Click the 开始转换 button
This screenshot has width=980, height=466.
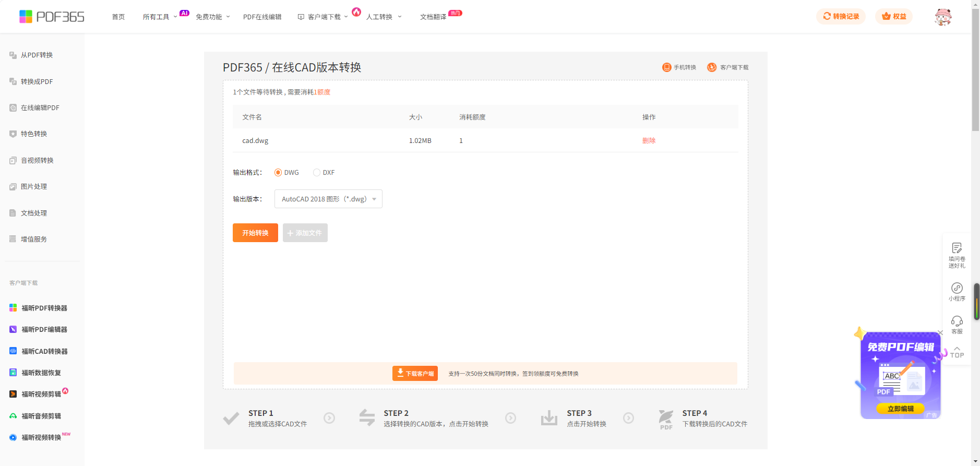tap(255, 233)
